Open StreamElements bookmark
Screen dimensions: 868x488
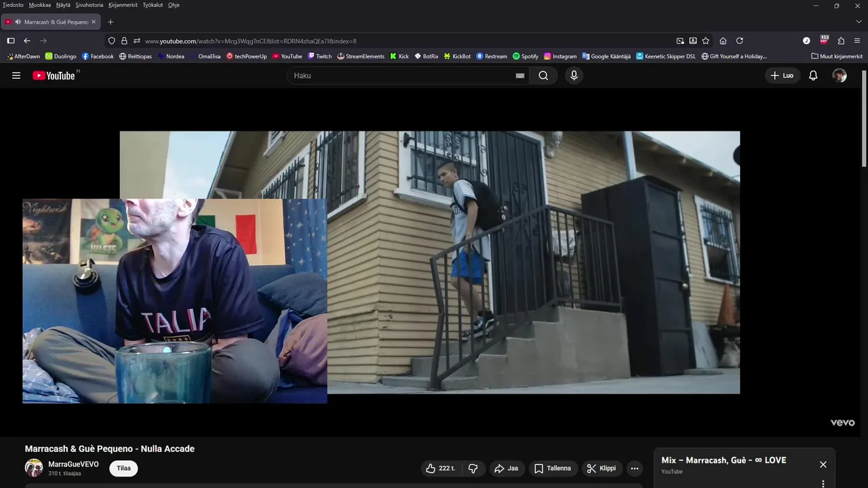point(361,56)
